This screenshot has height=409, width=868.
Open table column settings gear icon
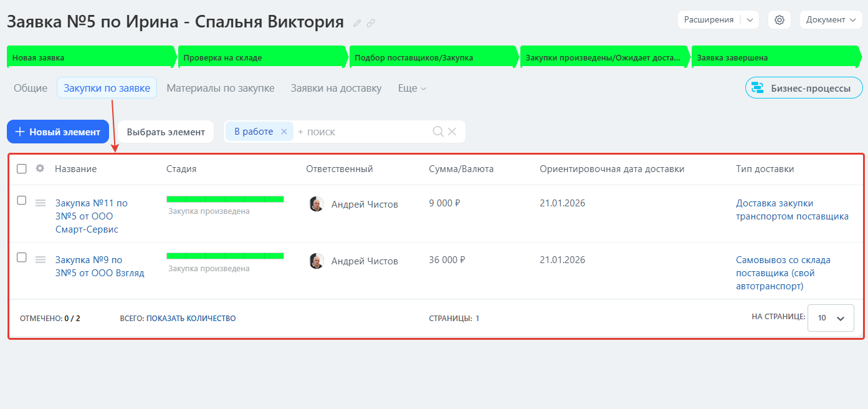(40, 168)
